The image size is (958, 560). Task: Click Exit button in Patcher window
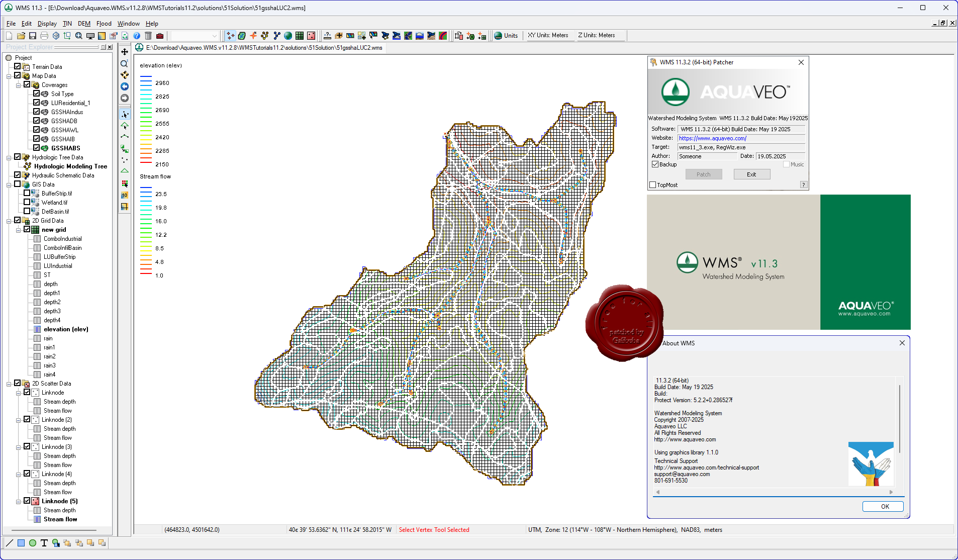(x=751, y=174)
